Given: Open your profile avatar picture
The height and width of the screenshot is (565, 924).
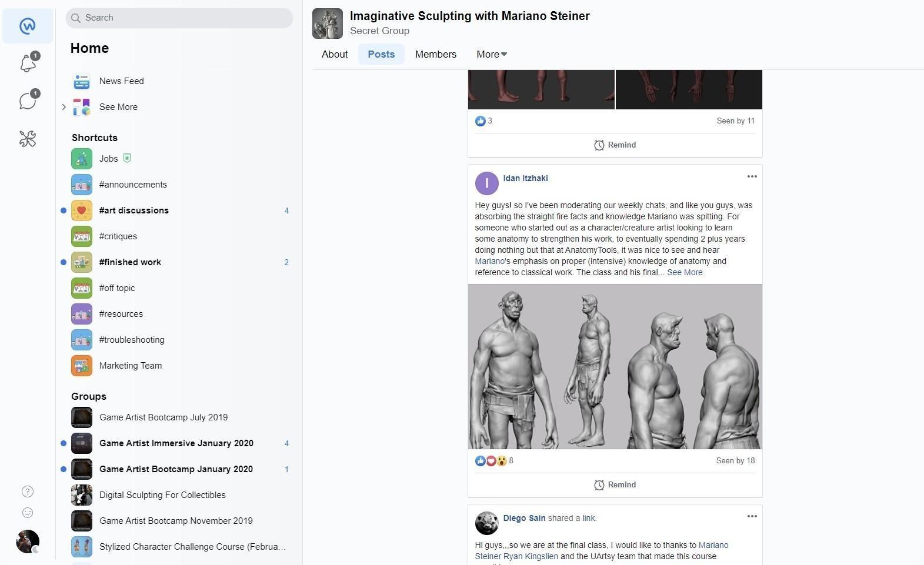Looking at the screenshot, I should (28, 541).
